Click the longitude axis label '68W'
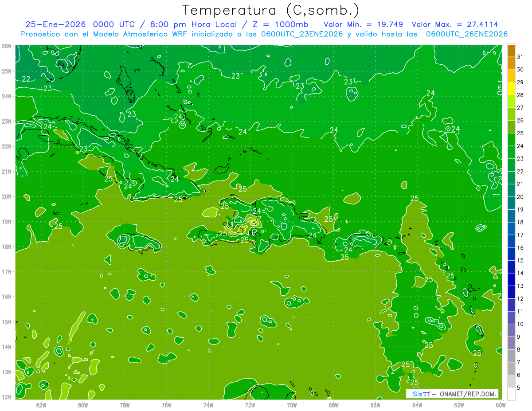 tap(333, 405)
